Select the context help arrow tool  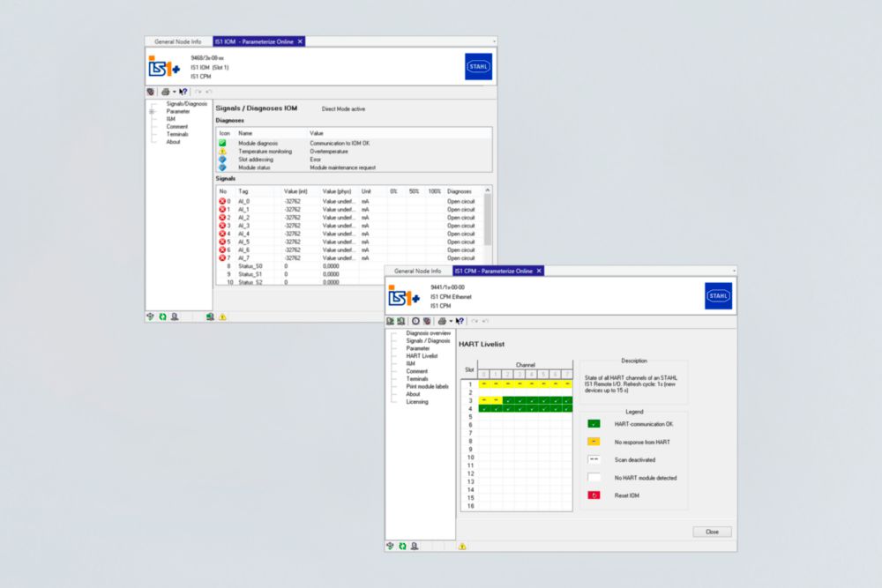click(x=183, y=92)
